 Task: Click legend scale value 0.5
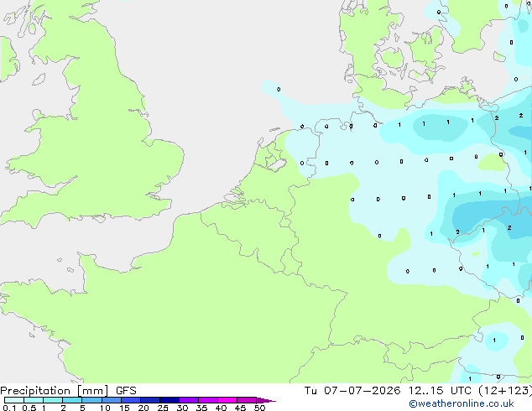[x=29, y=408]
